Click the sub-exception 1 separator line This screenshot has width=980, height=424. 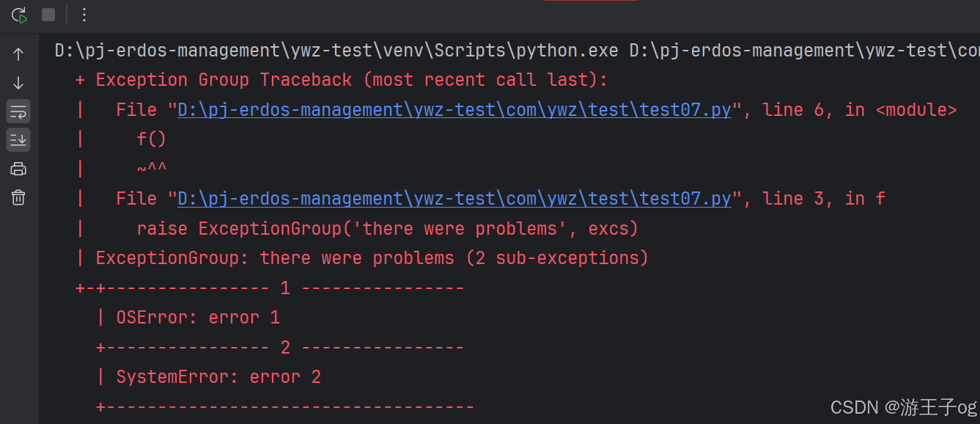coord(270,288)
